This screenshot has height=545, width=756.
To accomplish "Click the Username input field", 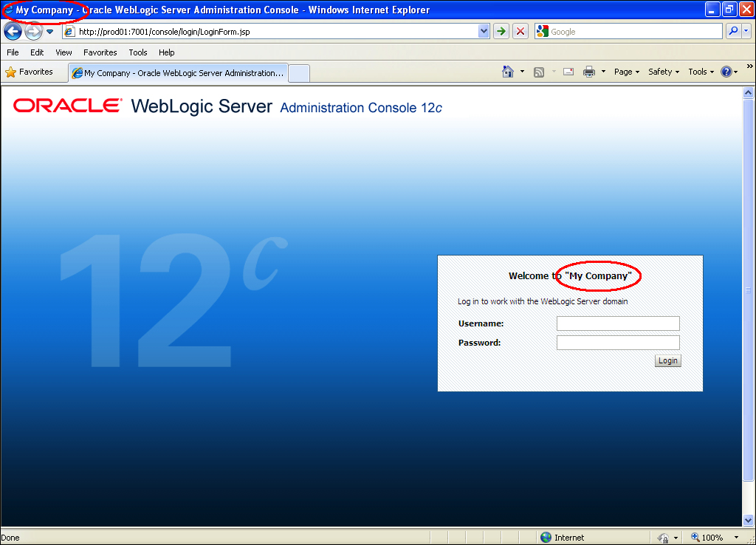I will click(618, 323).
